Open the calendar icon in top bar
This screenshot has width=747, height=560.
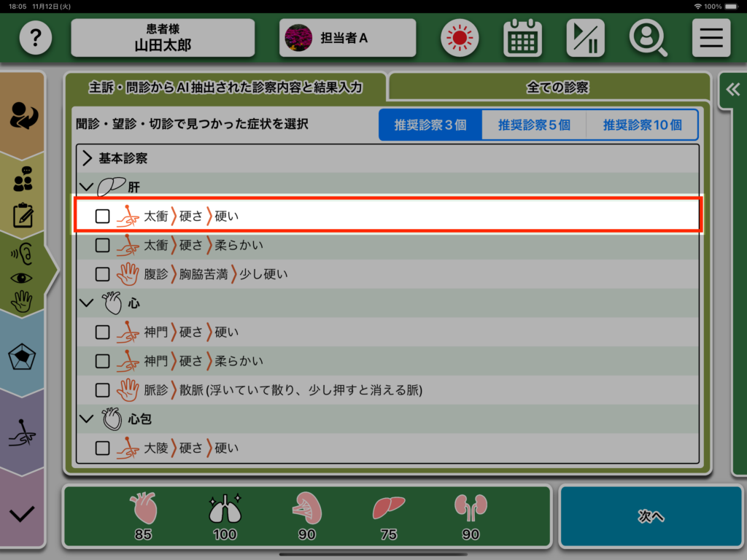click(522, 38)
